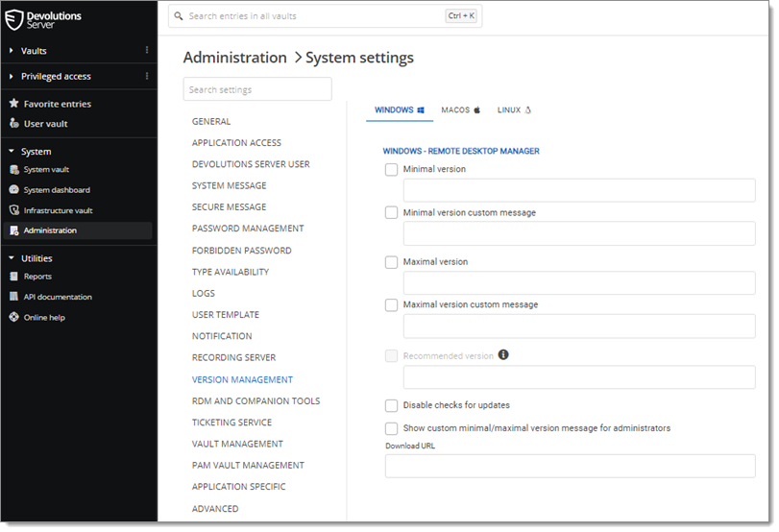This screenshot has height=532, width=779.
Task: Open LOGS settings category
Action: pos(204,293)
